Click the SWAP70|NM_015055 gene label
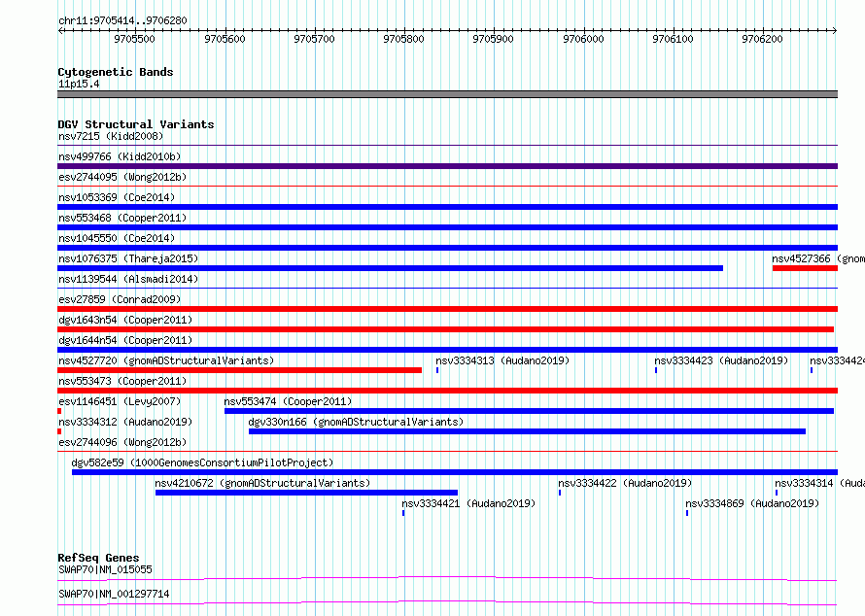865x616 pixels. coord(105,569)
